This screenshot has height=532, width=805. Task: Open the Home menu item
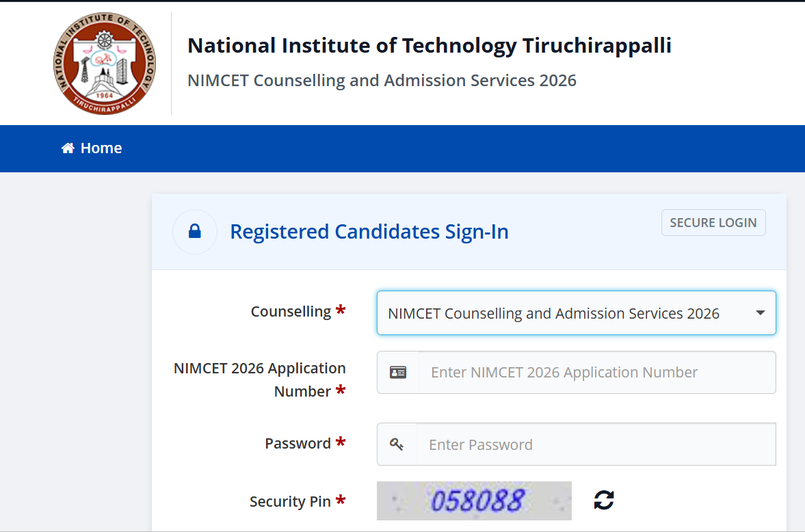[x=92, y=148]
